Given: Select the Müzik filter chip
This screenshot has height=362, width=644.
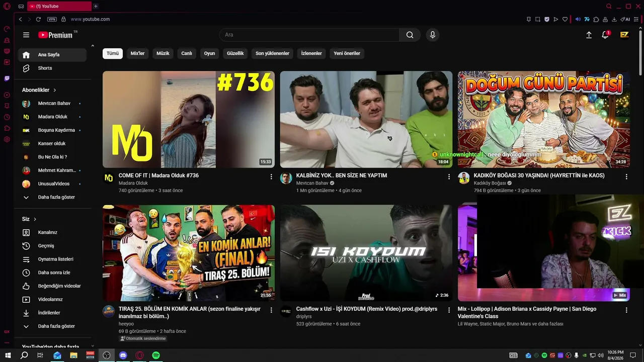Looking at the screenshot, I should [163, 53].
